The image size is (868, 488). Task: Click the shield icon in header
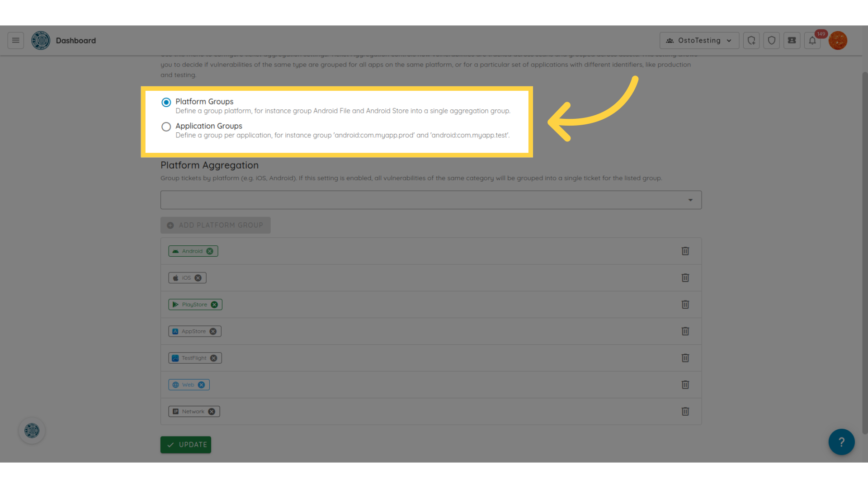(x=772, y=41)
